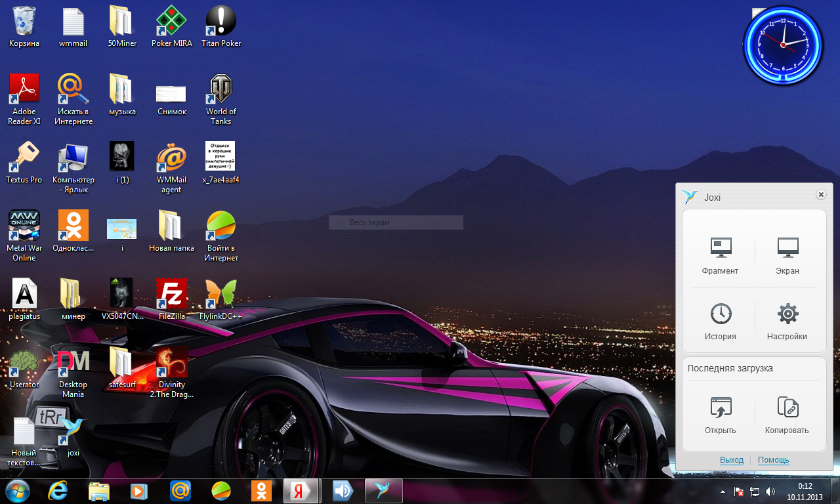This screenshot has height=504, width=840.
Task: Open История in the Joxi panel
Action: pyautogui.click(x=721, y=322)
